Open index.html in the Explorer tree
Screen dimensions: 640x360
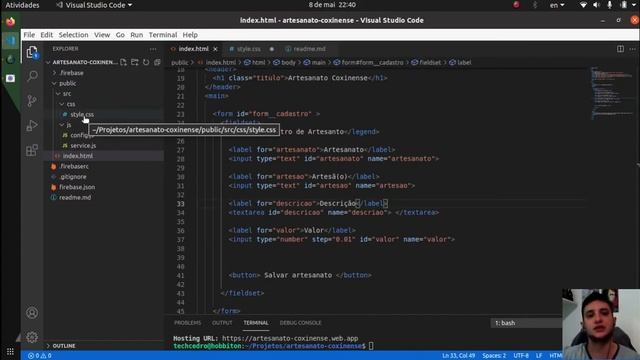tap(78, 156)
